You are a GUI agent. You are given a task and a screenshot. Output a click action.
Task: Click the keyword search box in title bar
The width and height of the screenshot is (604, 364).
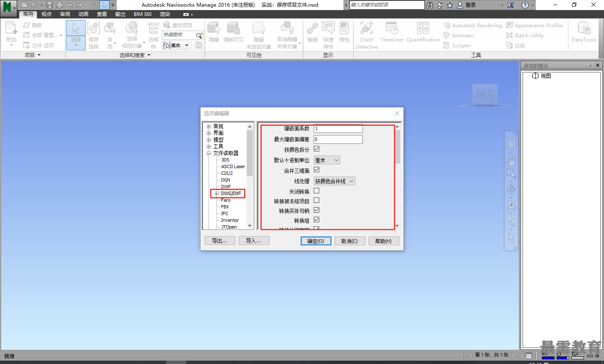(387, 5)
